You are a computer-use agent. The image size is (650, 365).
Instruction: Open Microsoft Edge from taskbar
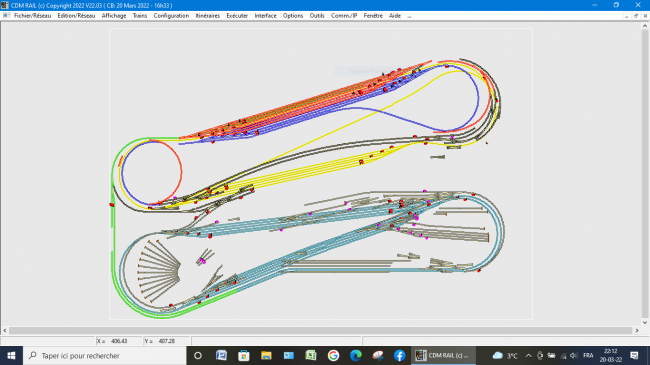point(356,355)
